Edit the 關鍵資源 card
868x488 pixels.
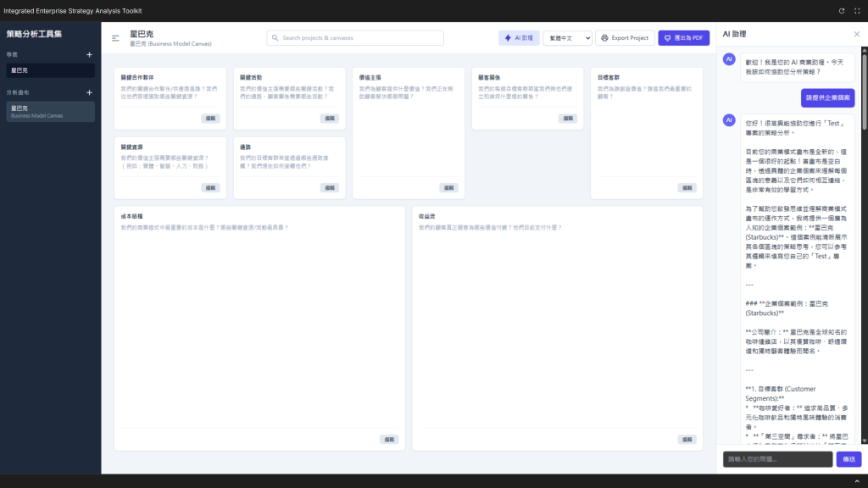210,188
